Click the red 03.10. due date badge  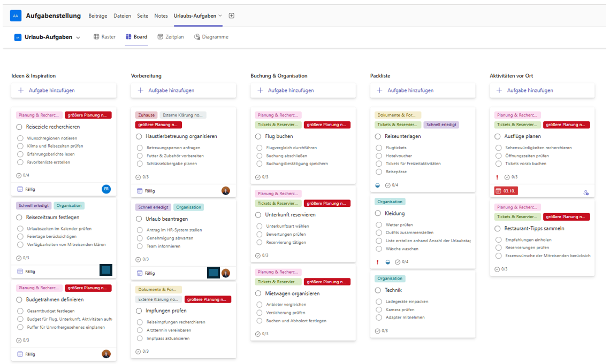click(506, 191)
